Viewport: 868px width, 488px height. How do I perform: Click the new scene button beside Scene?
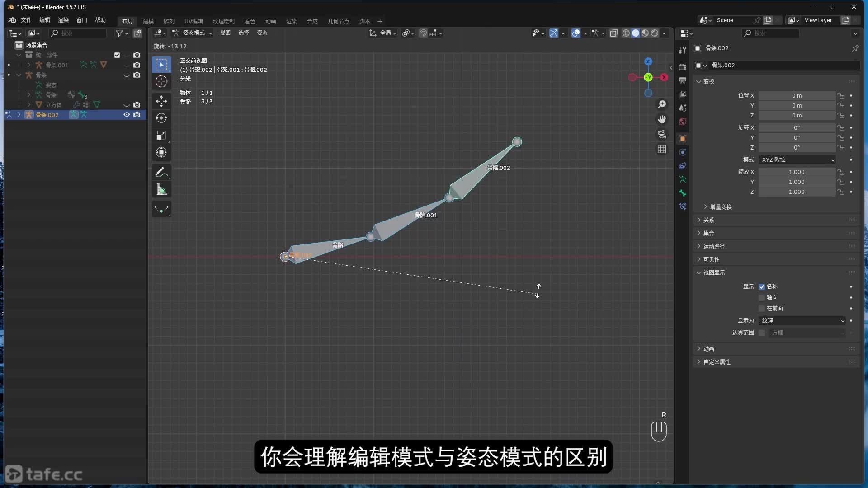[768, 20]
